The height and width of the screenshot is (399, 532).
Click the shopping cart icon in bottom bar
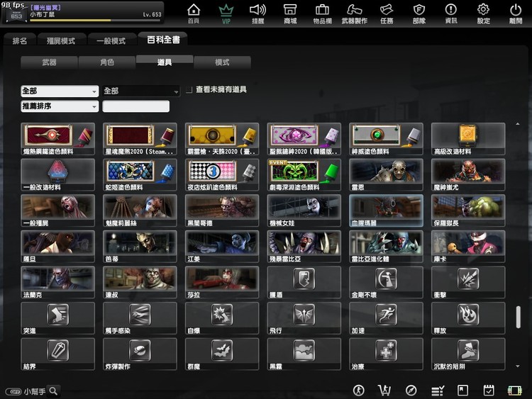coord(384,390)
